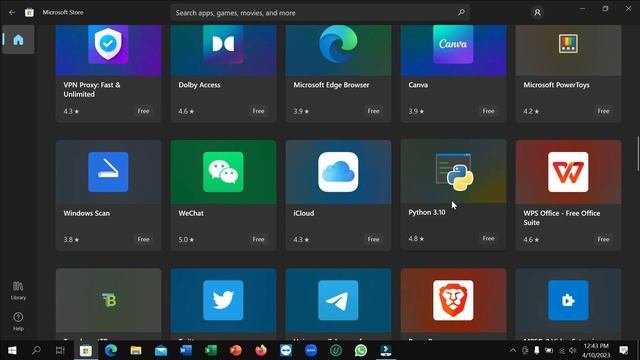Image resolution: width=640 pixels, height=360 pixels.
Task: Open the WPS Office app icon
Action: 568,172
